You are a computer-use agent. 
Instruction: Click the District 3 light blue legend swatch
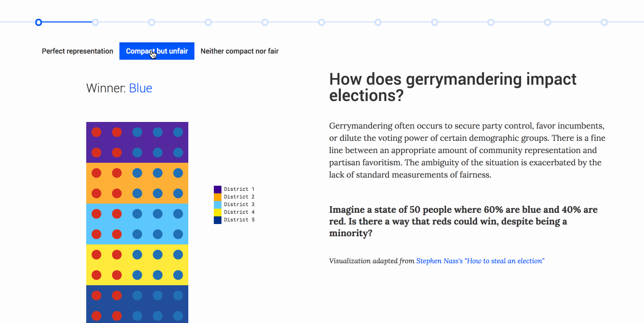(217, 205)
